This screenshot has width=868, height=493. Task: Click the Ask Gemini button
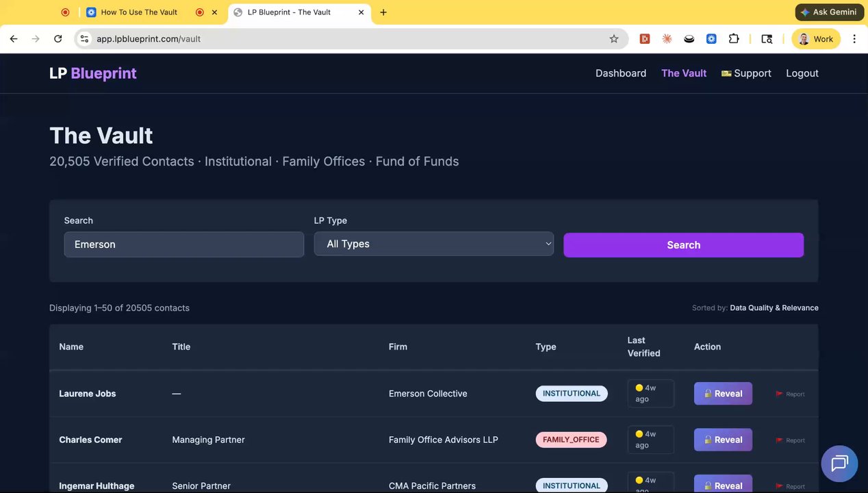tap(829, 12)
